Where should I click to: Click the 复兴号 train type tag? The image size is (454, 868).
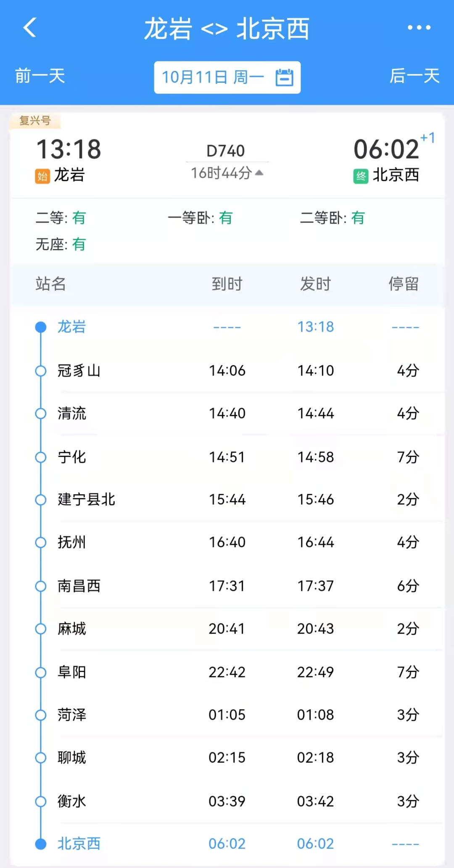pos(35,121)
